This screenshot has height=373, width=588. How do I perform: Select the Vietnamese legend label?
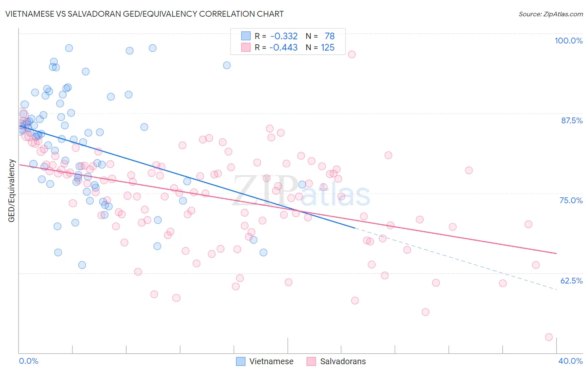point(271,361)
